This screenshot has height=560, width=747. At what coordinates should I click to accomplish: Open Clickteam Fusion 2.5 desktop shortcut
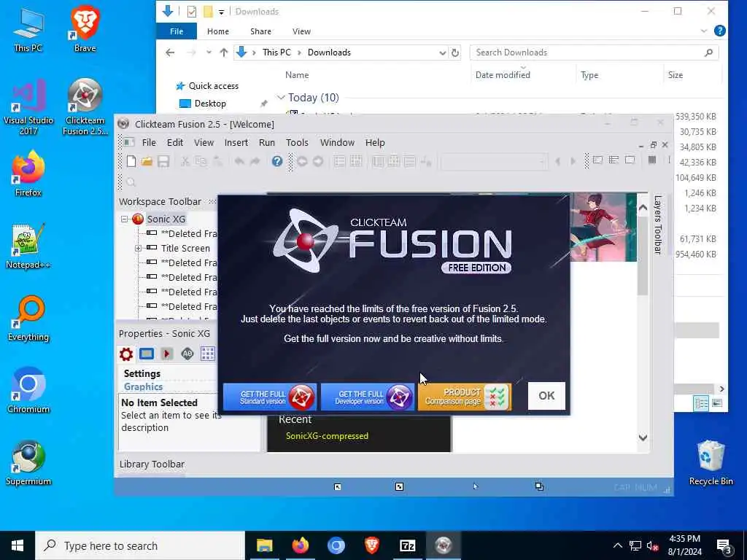85,107
